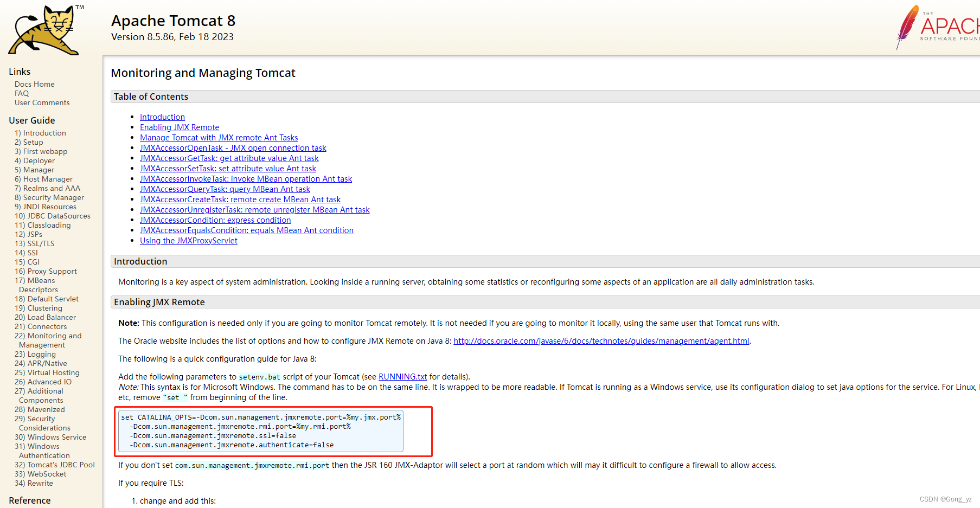Jump to JMXAccessorCreateTask section link
This screenshot has width=980, height=508.
(240, 199)
